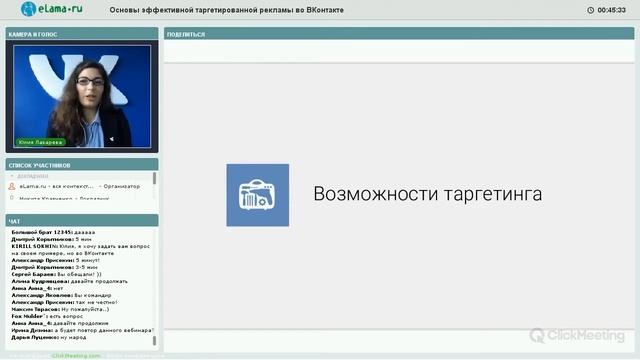This screenshot has width=640, height=360.
Task: Click the green ClickMeeting.com link in the footer
Action: tap(76, 356)
